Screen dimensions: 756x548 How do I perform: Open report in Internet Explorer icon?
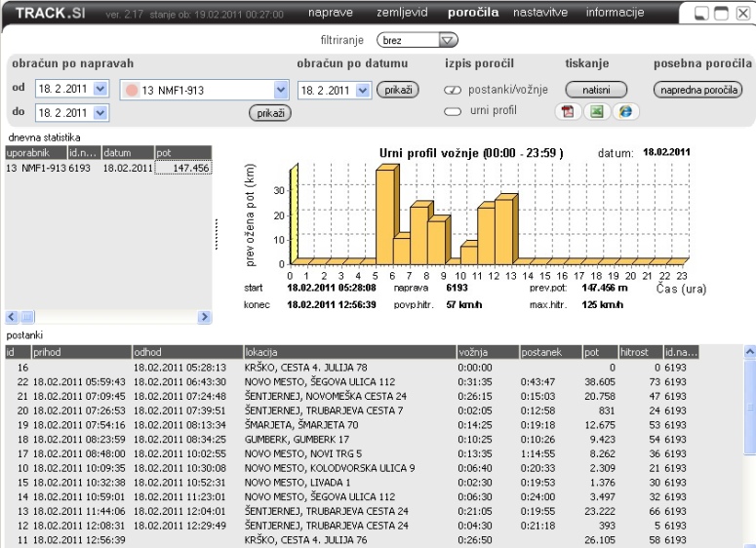point(626,111)
